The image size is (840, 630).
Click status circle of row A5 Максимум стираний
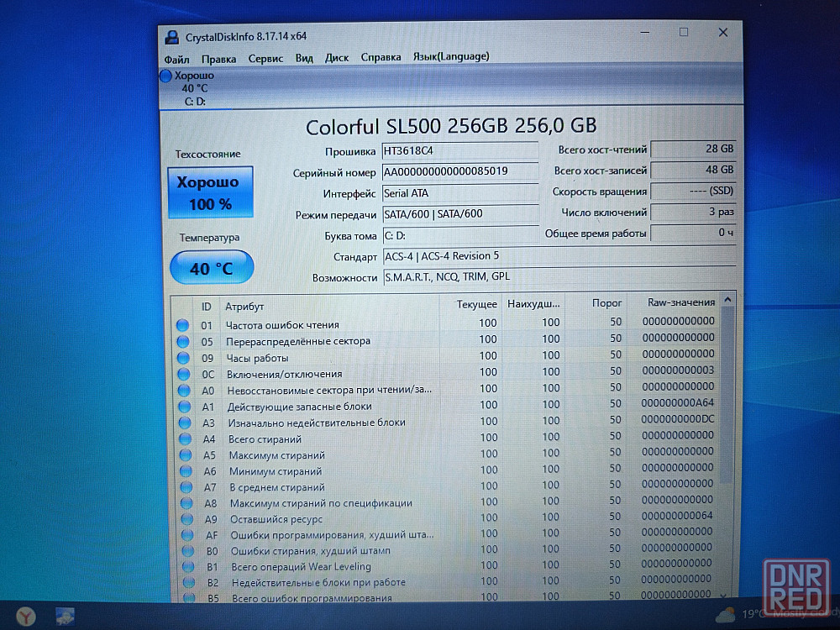pyautogui.click(x=186, y=454)
